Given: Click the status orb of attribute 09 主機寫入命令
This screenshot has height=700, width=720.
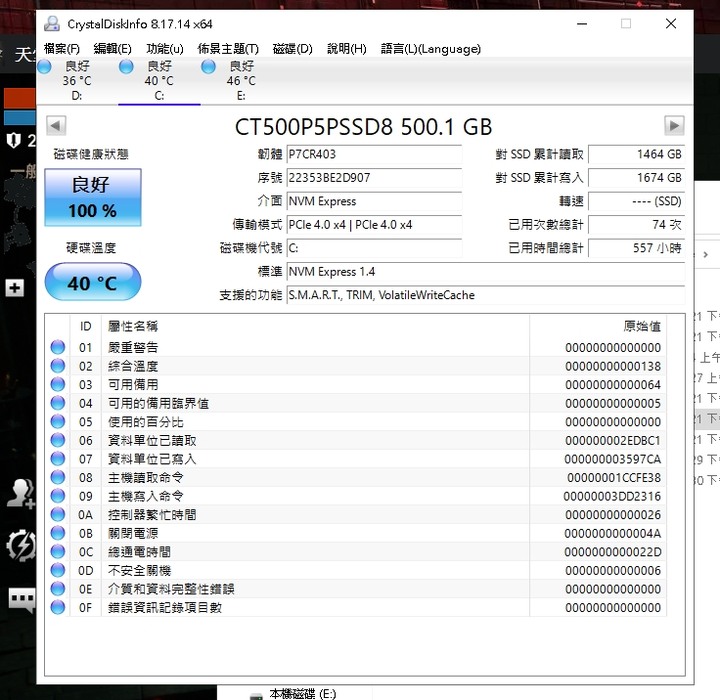Looking at the screenshot, I should click(58, 496).
